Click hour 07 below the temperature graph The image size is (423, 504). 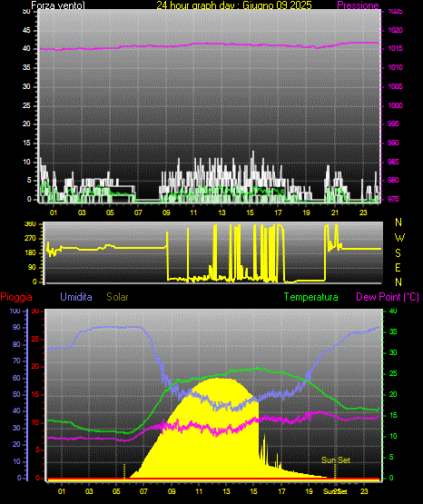(x=143, y=491)
